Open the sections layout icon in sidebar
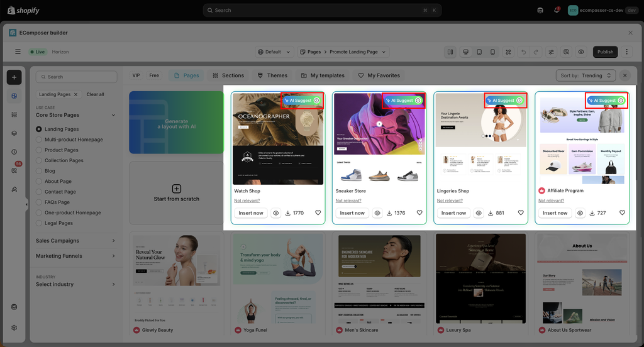 pyautogui.click(x=14, y=114)
